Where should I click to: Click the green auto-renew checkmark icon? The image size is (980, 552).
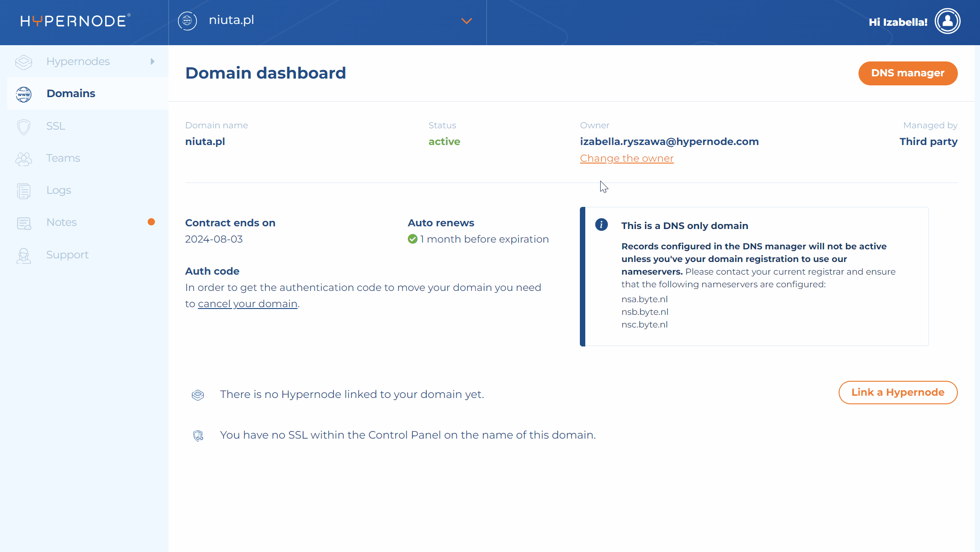coord(412,239)
